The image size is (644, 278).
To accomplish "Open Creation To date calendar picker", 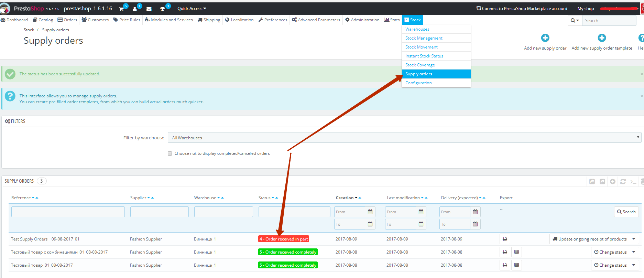I will pos(370,224).
